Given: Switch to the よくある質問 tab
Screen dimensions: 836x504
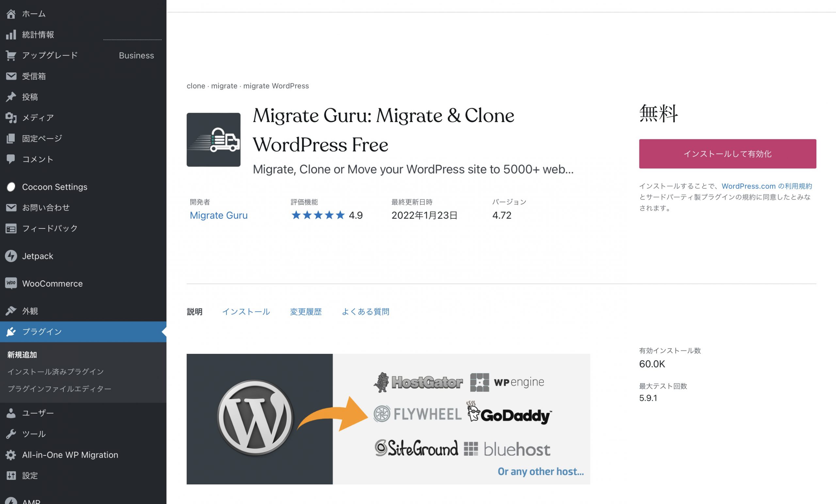Looking at the screenshot, I should tap(365, 312).
